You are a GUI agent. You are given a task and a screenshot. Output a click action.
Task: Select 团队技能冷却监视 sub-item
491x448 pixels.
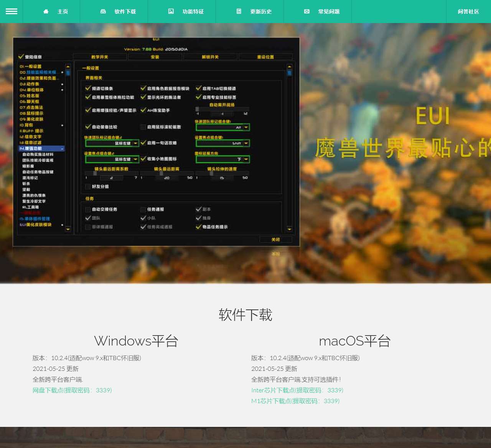(x=38, y=160)
